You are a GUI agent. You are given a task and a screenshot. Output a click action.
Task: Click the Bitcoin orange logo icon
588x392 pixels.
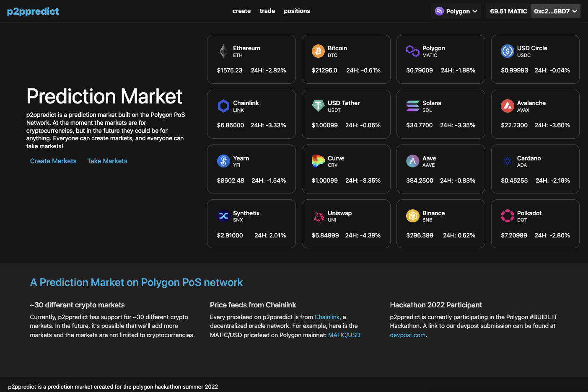pos(318,51)
